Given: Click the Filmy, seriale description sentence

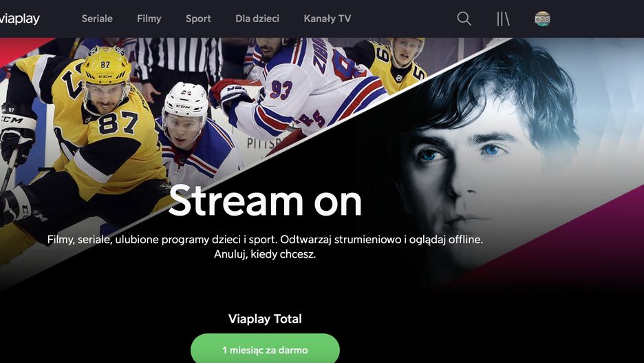Looking at the screenshot, I should point(265,239).
